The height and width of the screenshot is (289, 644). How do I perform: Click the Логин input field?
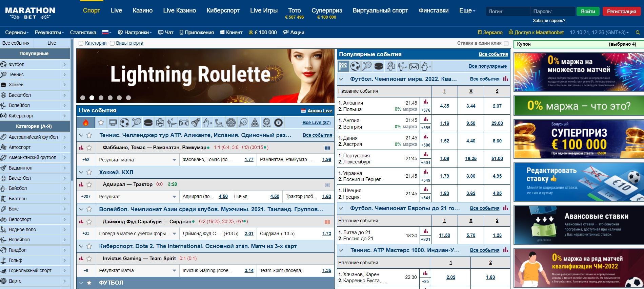(508, 11)
